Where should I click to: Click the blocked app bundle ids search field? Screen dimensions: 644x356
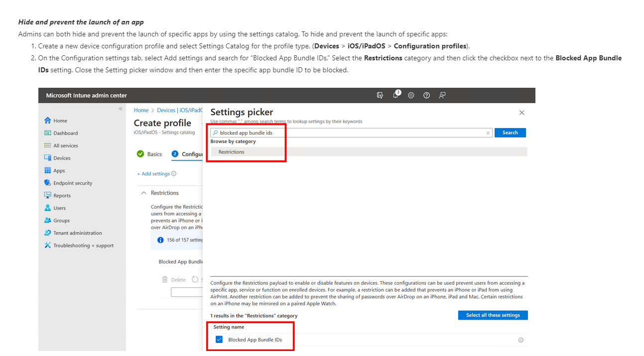351,133
